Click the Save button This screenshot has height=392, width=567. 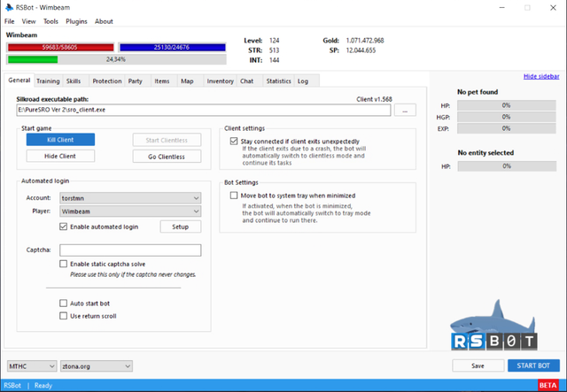(x=478, y=365)
